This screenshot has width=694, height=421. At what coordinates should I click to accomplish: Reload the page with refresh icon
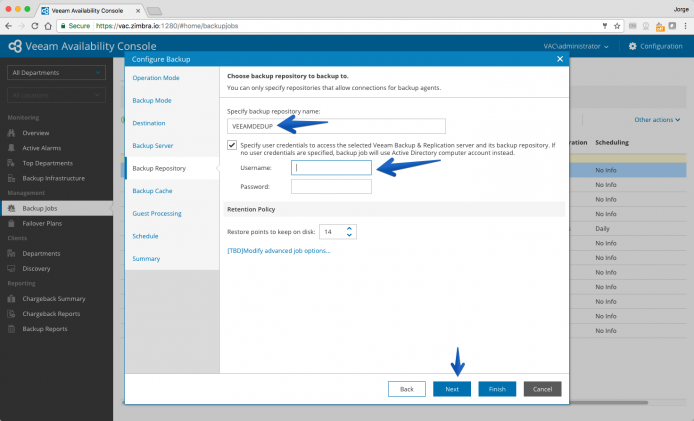(x=35, y=26)
